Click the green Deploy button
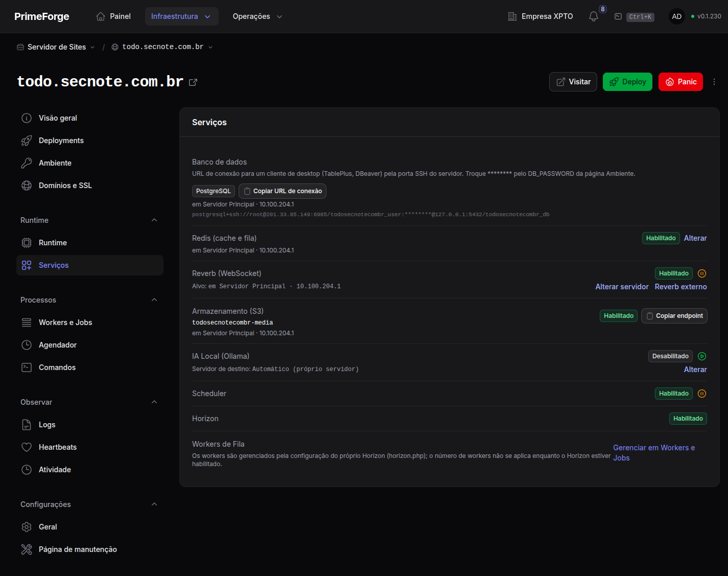Image resolution: width=728 pixels, height=576 pixels. 627,82
